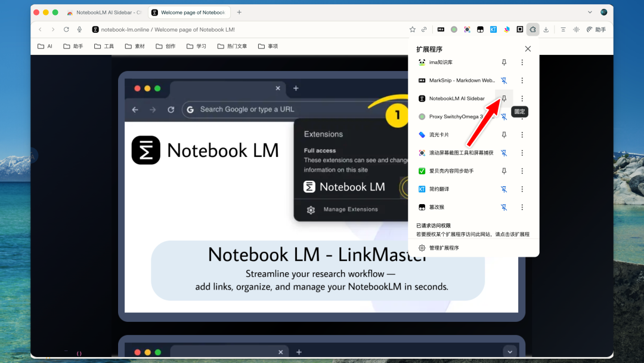Open more options for 爱贝壳内容同步助手
The height and width of the screenshot is (363, 644).
tap(522, 171)
